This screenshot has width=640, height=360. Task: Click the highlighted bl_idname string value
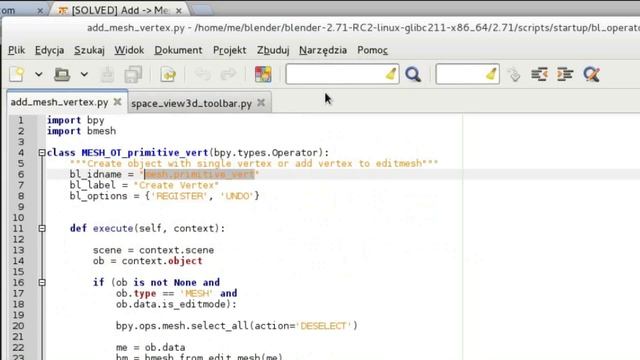[x=200, y=174]
